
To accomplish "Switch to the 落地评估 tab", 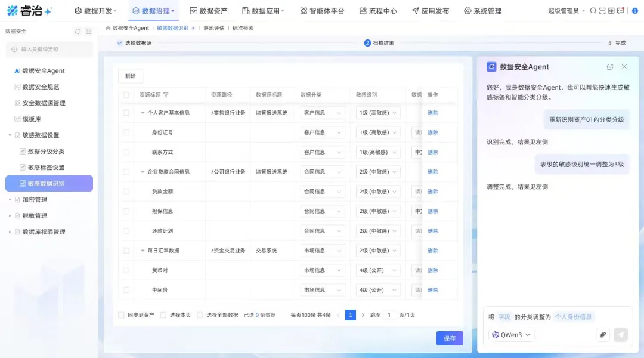I will pos(214,28).
